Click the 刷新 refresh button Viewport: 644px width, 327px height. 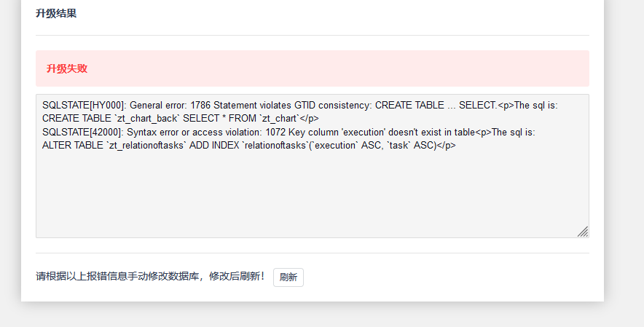pyautogui.click(x=288, y=277)
